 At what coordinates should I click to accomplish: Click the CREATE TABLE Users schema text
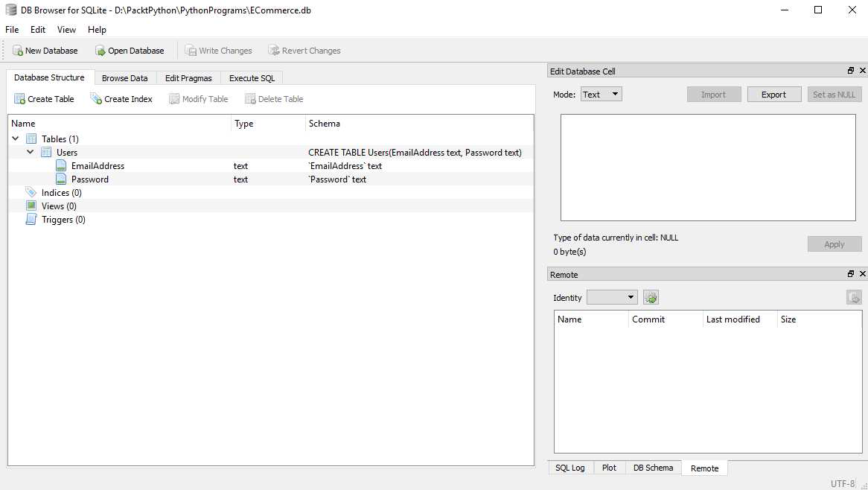click(x=415, y=152)
